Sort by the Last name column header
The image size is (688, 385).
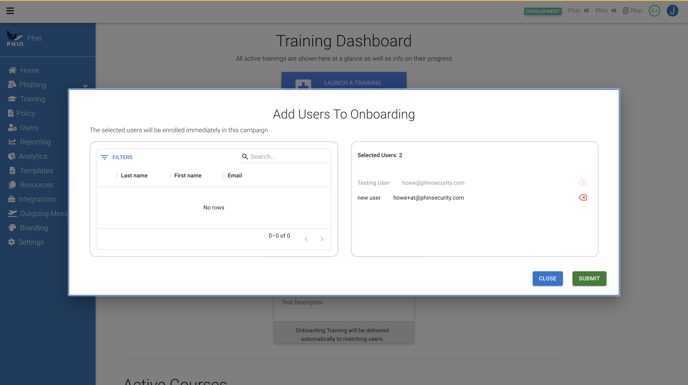[134, 176]
